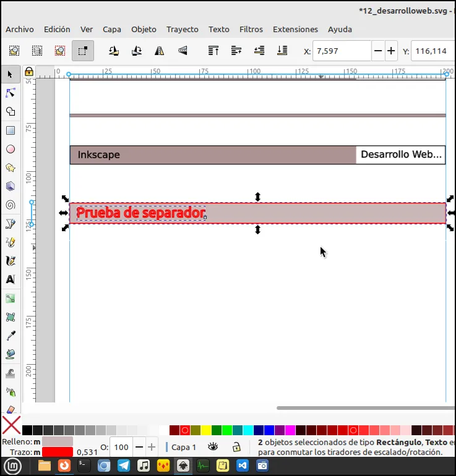Select the Rectangle tool
This screenshot has height=476, width=456.
11,130
